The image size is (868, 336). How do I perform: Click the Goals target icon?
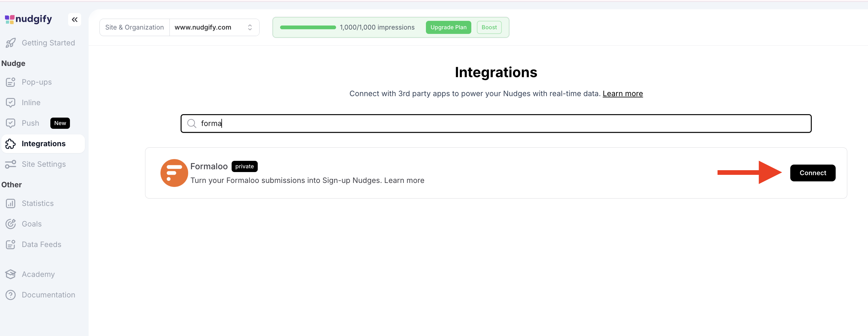(x=11, y=224)
